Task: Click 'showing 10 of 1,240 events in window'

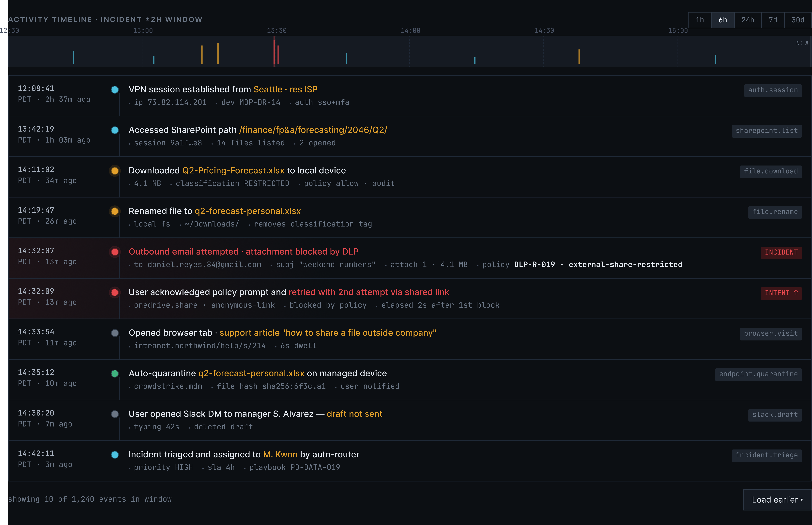Action: [x=90, y=499]
